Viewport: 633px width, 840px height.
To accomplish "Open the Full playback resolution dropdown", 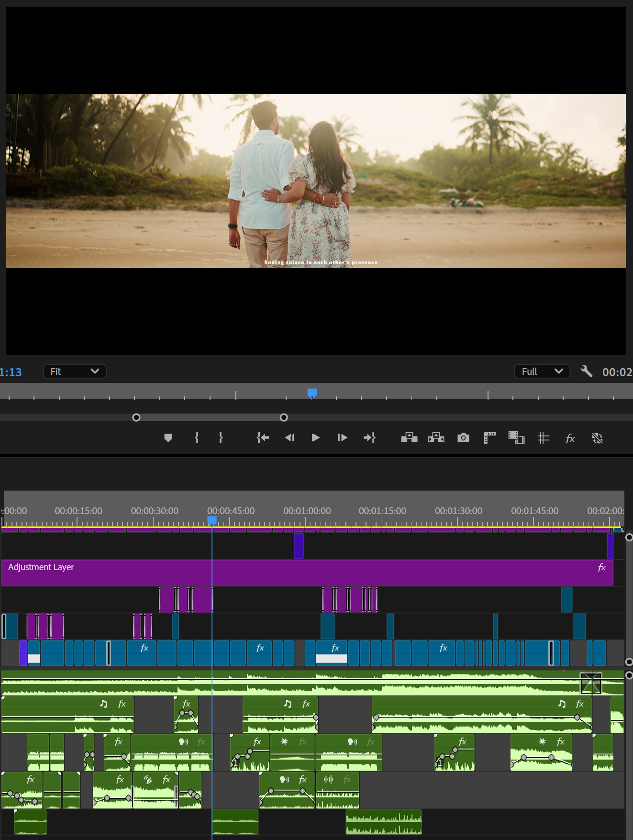I will [x=542, y=371].
